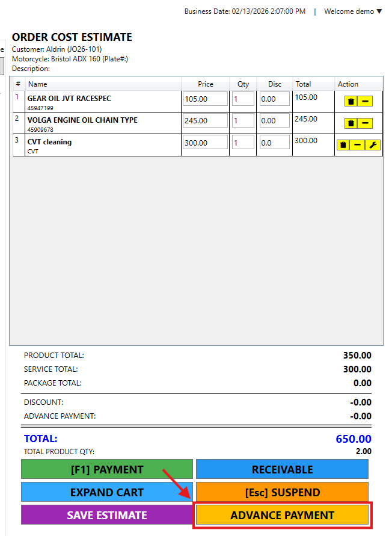Click minus icon for VOLGA ENGINE OIL row
Viewport: 392px width, 536px height.
tap(366, 123)
